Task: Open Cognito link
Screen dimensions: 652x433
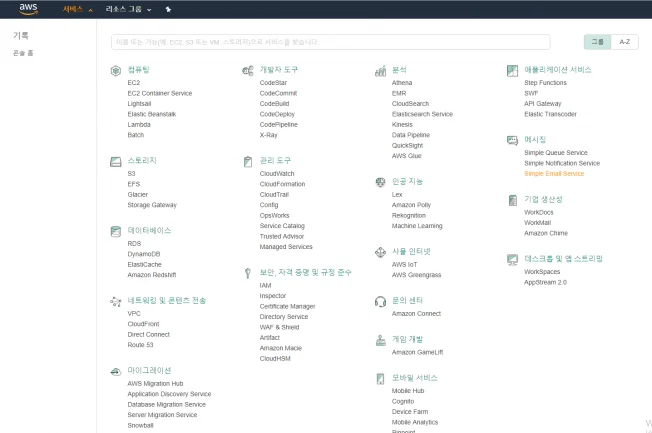Action: point(403,401)
